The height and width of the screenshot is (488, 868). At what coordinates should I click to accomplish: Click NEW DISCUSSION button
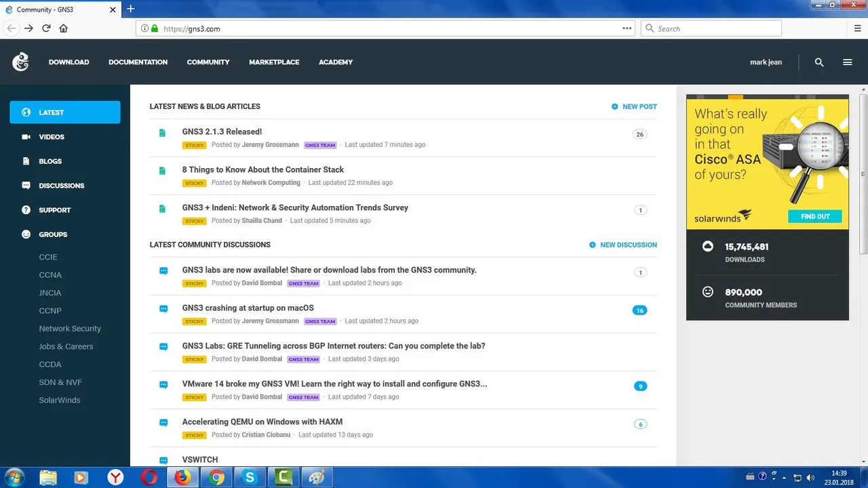click(x=623, y=245)
